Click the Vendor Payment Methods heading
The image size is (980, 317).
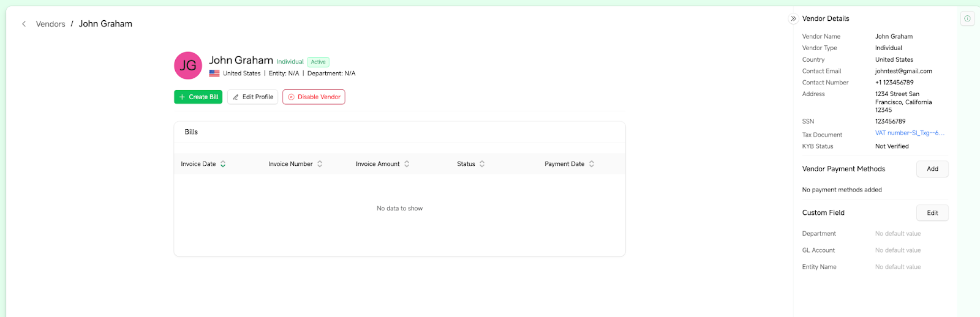pyautogui.click(x=843, y=169)
